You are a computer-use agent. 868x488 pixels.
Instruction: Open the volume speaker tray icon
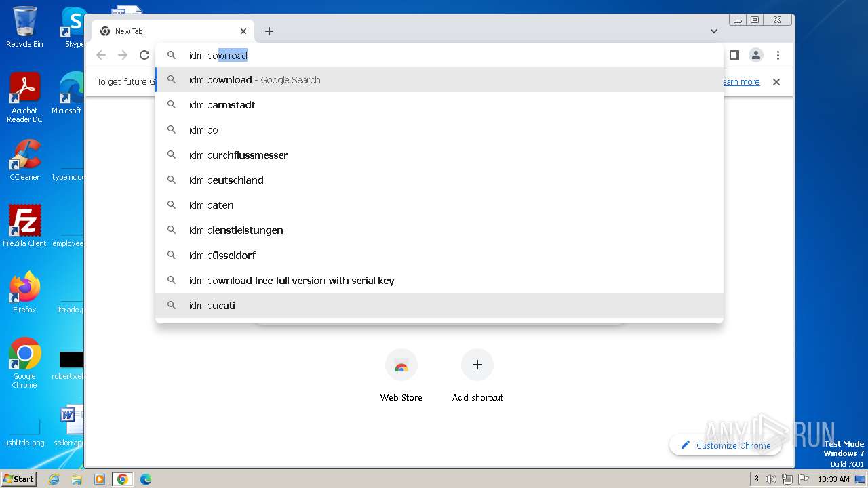(771, 479)
